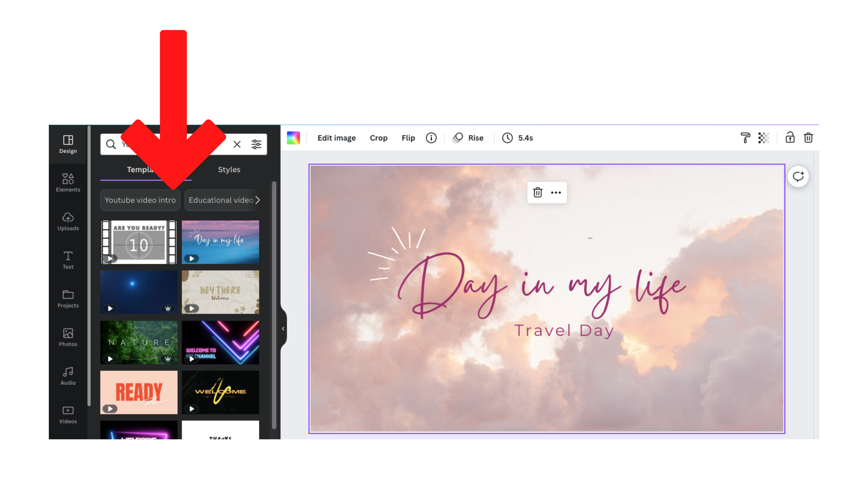The image size is (868, 488).
Task: Open search filter settings icon
Action: click(x=256, y=144)
